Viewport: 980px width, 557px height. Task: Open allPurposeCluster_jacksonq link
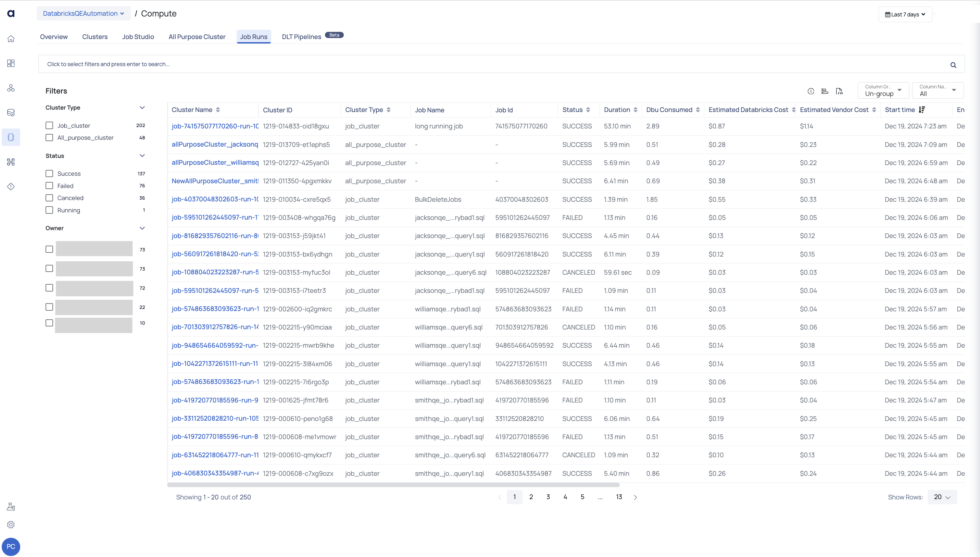[215, 144]
